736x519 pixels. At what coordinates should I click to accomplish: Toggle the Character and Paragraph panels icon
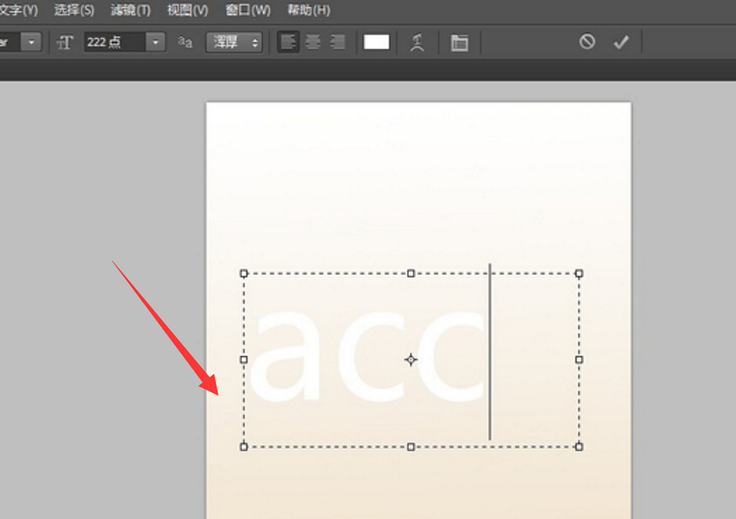(x=459, y=43)
